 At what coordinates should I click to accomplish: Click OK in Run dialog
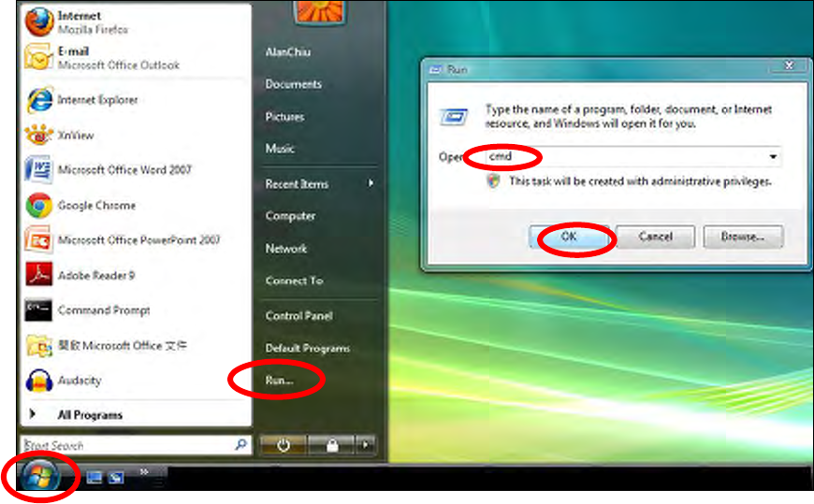point(570,238)
